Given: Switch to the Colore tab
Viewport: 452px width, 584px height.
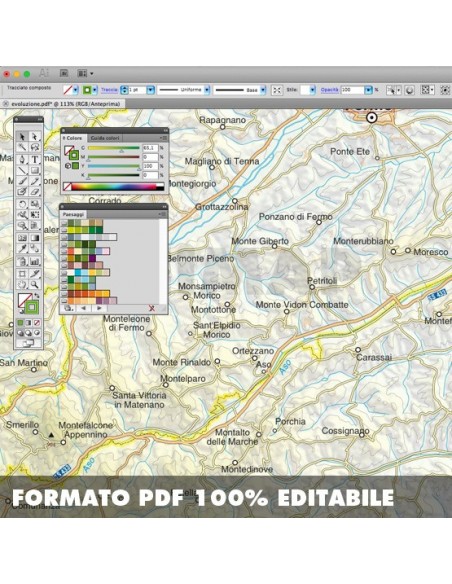Looking at the screenshot, I should 74,138.
